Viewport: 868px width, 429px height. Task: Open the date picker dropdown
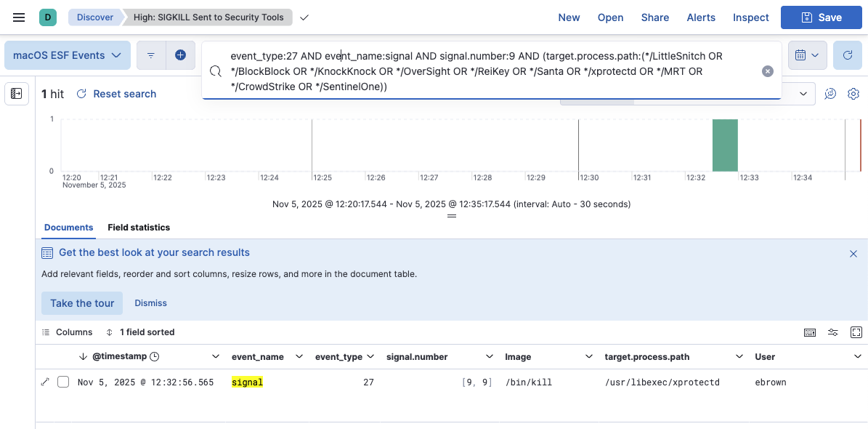coord(807,55)
